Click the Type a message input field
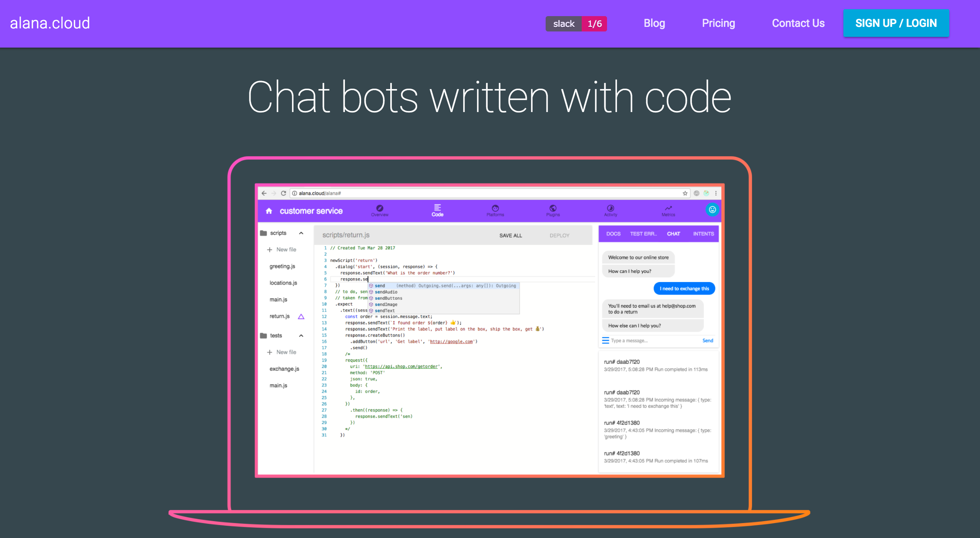The width and height of the screenshot is (980, 538). (x=652, y=340)
